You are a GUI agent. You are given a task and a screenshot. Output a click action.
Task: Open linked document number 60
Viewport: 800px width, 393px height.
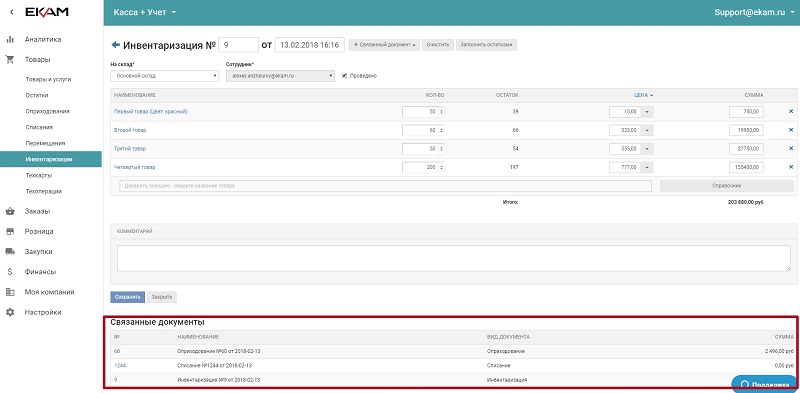(117, 351)
